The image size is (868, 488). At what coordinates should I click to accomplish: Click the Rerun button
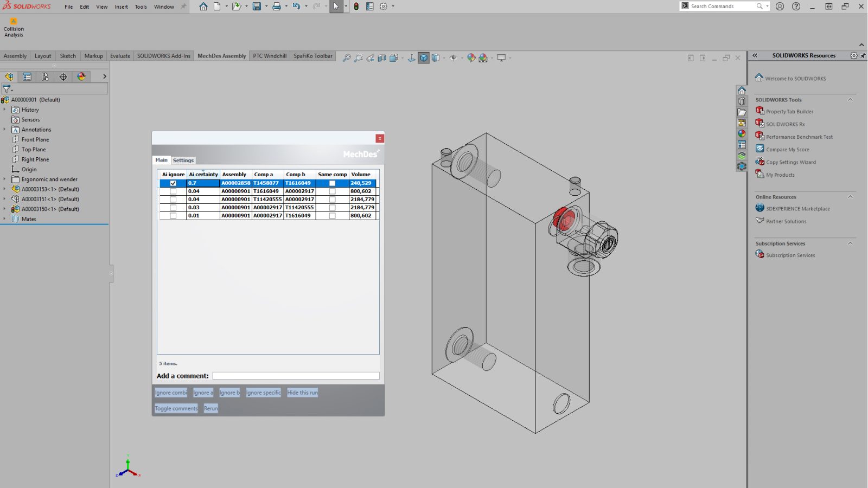click(x=211, y=408)
